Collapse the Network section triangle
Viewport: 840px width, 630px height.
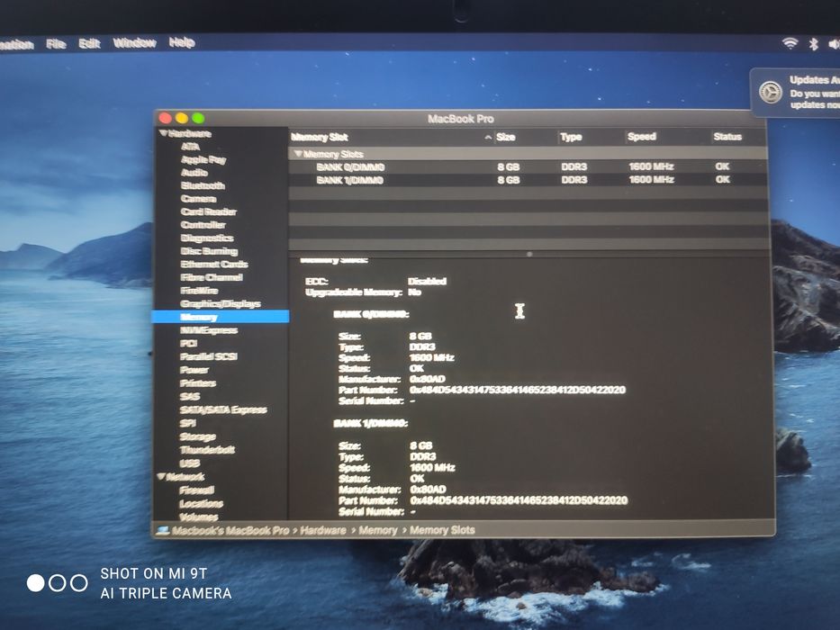click(x=161, y=476)
